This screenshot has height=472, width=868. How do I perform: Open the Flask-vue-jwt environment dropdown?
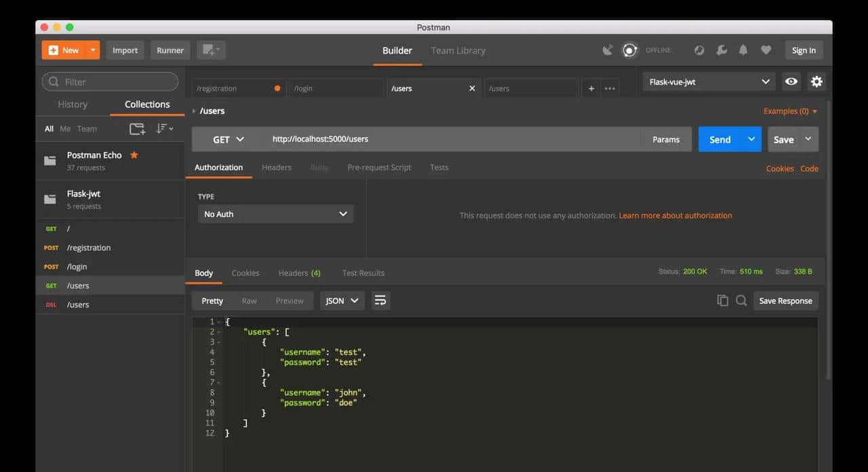pos(709,81)
